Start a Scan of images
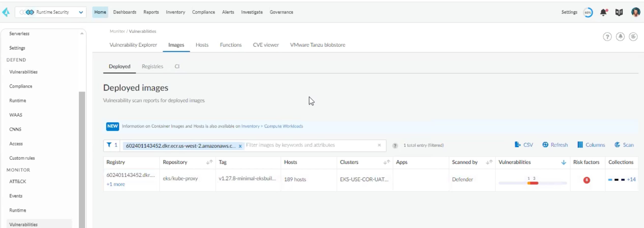Viewport: 644px width, 228px height. click(x=624, y=145)
